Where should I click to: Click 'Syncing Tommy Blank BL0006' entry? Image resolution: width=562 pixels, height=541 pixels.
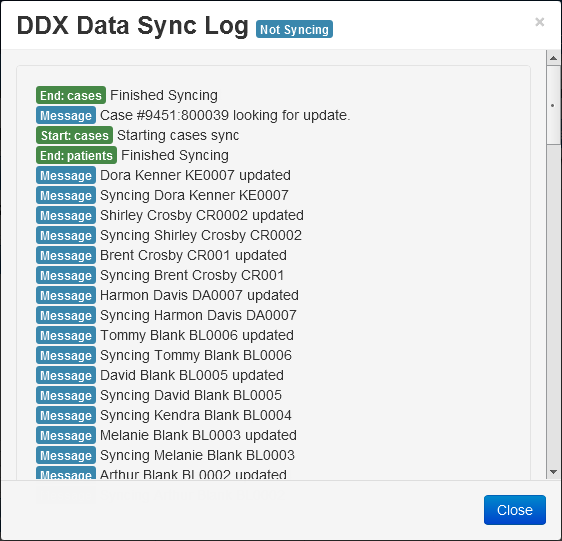pyautogui.click(x=196, y=355)
